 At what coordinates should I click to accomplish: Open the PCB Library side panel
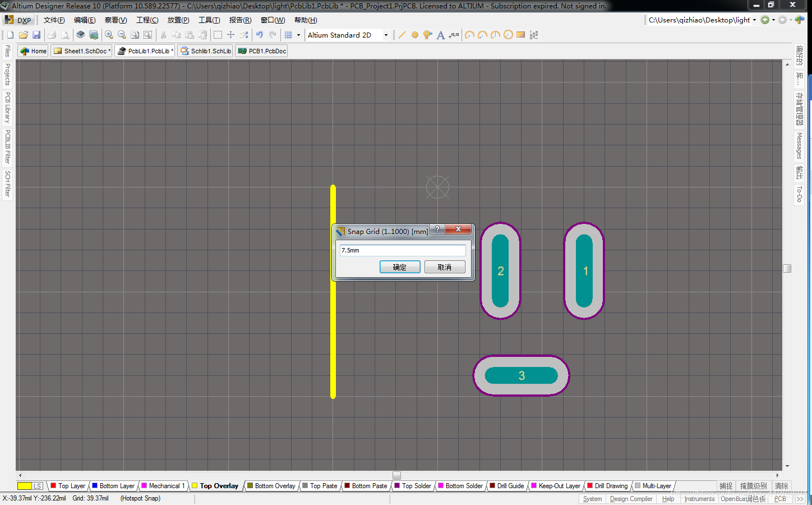pos(7,108)
